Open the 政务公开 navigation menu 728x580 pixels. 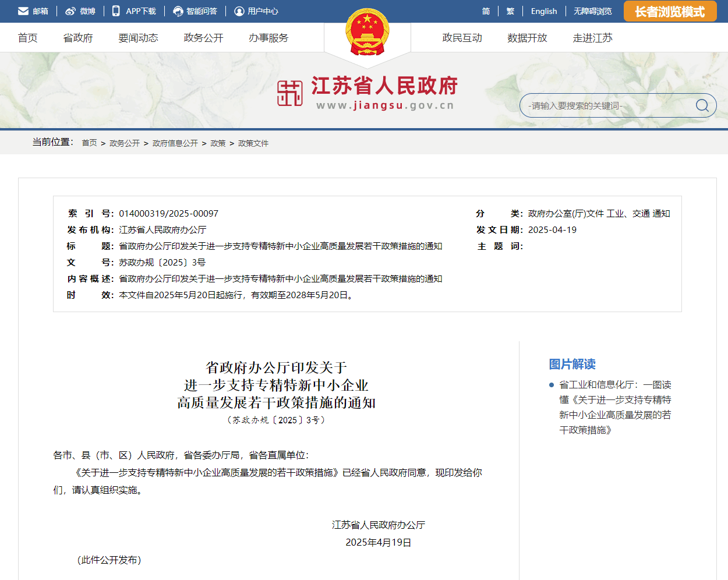pyautogui.click(x=203, y=38)
